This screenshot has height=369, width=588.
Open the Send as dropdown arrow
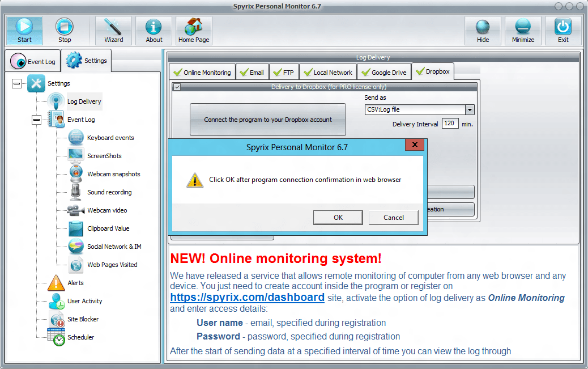point(470,109)
